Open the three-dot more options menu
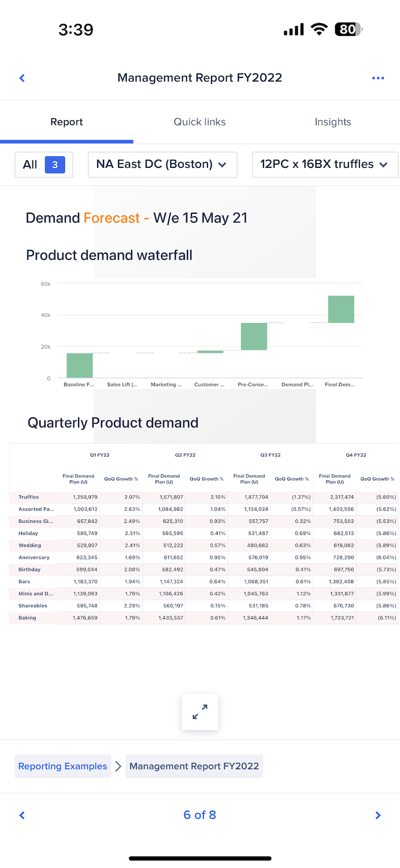The image size is (400, 868). 378,78
